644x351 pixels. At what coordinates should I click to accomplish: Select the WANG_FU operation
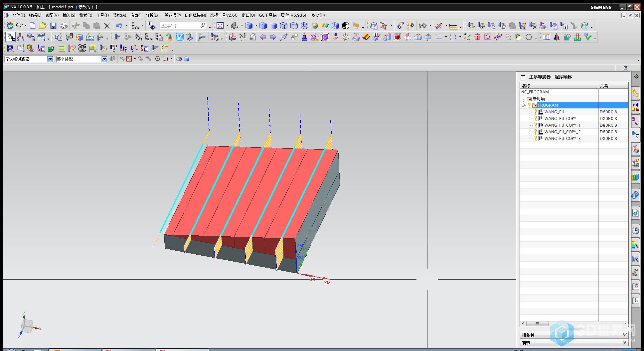click(x=554, y=112)
